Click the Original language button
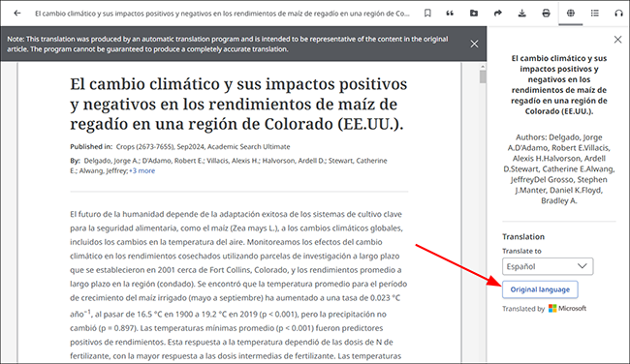Image resolution: width=630 pixels, height=364 pixels. click(540, 289)
